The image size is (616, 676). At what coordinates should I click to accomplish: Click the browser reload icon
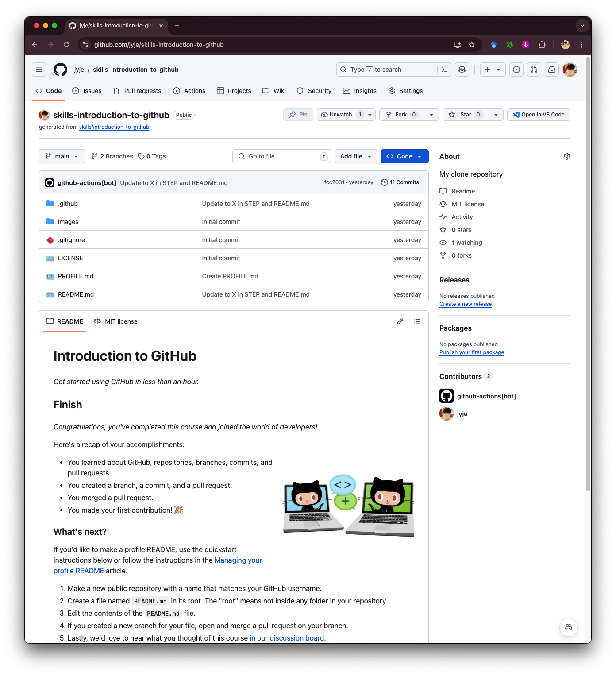click(66, 45)
